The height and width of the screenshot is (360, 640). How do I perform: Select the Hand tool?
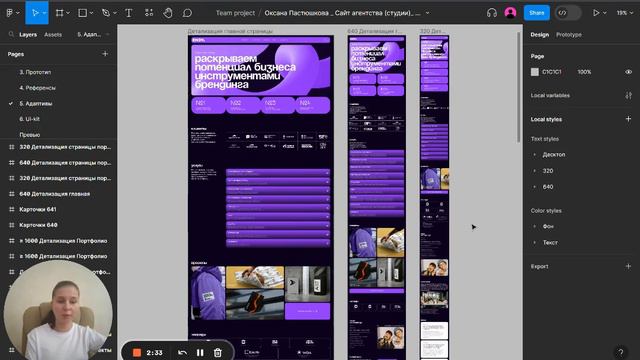coord(168,13)
